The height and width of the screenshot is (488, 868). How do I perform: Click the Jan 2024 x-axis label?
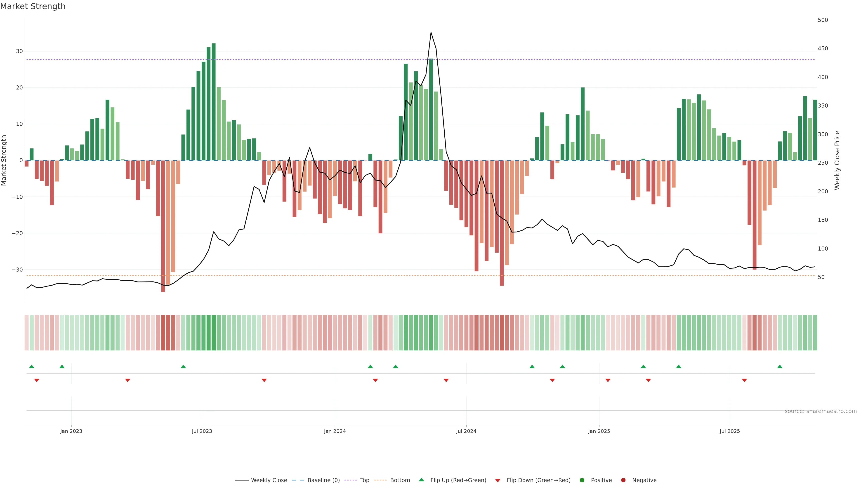click(x=335, y=431)
